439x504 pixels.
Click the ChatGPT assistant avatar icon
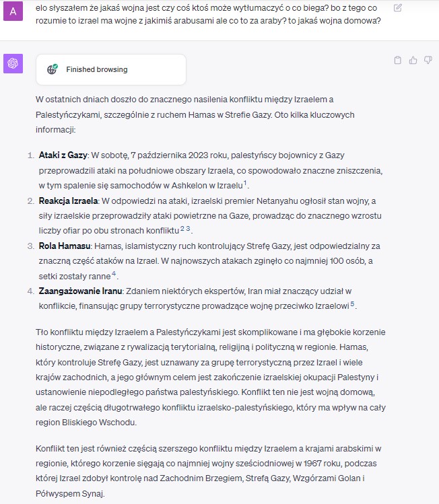(13, 63)
